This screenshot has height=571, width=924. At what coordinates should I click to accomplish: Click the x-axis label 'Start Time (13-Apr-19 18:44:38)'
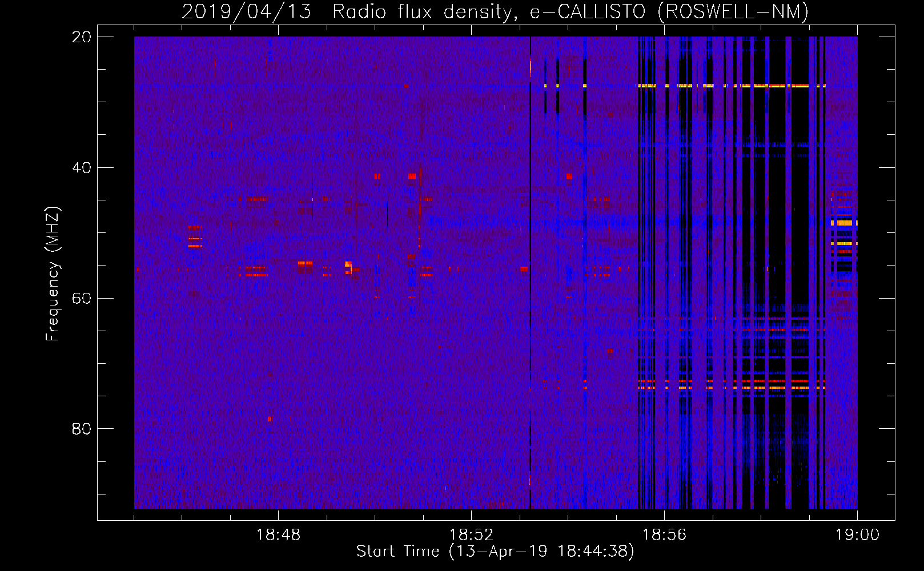[x=495, y=552]
